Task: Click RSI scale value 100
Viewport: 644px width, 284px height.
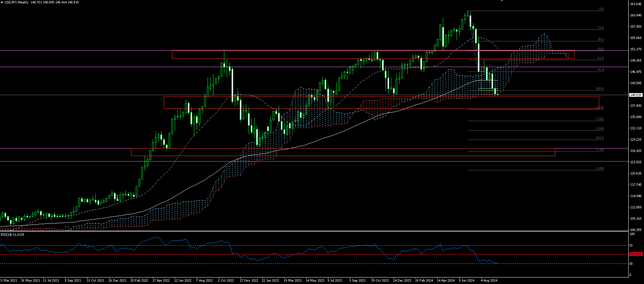Action: click(x=632, y=234)
